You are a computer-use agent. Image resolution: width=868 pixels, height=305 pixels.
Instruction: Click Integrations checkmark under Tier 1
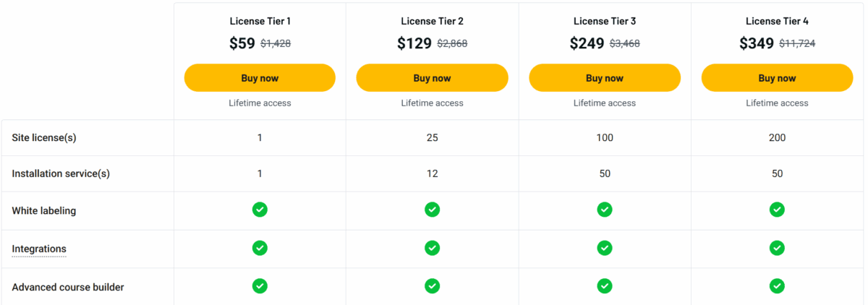point(260,248)
